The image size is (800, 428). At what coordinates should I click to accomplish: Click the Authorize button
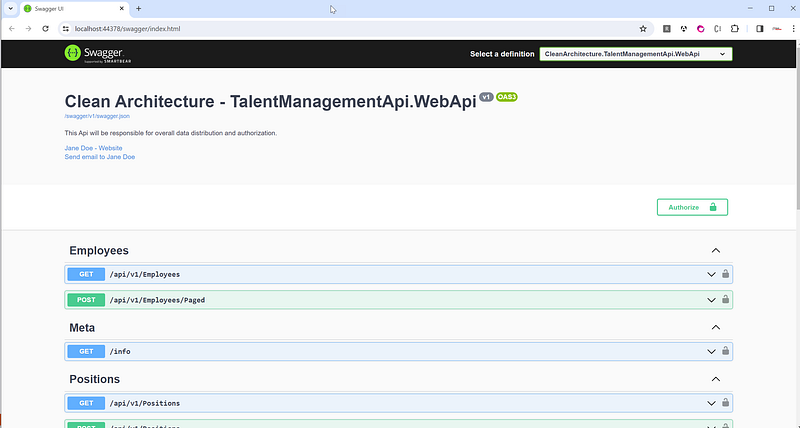[692, 207]
